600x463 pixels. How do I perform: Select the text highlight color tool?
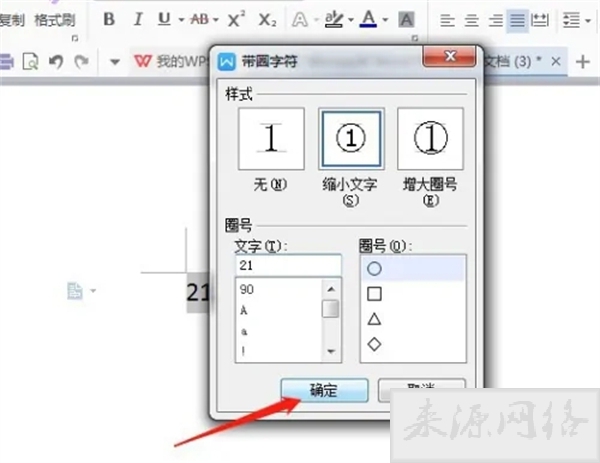334,19
